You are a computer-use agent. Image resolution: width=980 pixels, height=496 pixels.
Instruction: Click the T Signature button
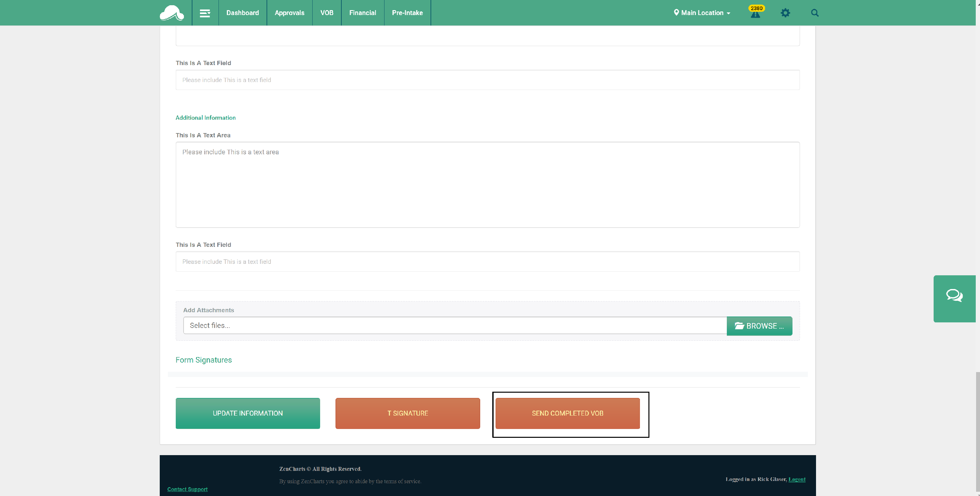[407, 413]
